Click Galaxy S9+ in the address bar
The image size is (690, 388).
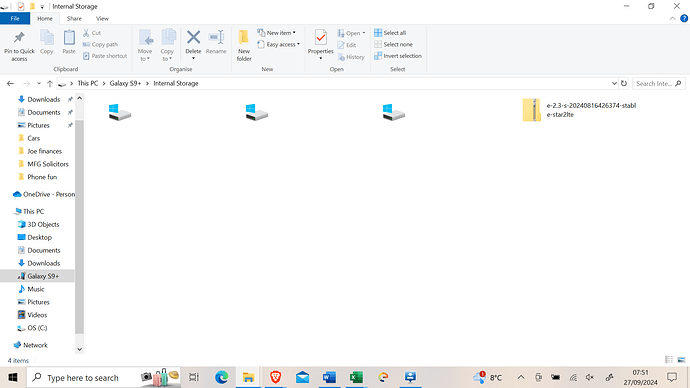(125, 83)
